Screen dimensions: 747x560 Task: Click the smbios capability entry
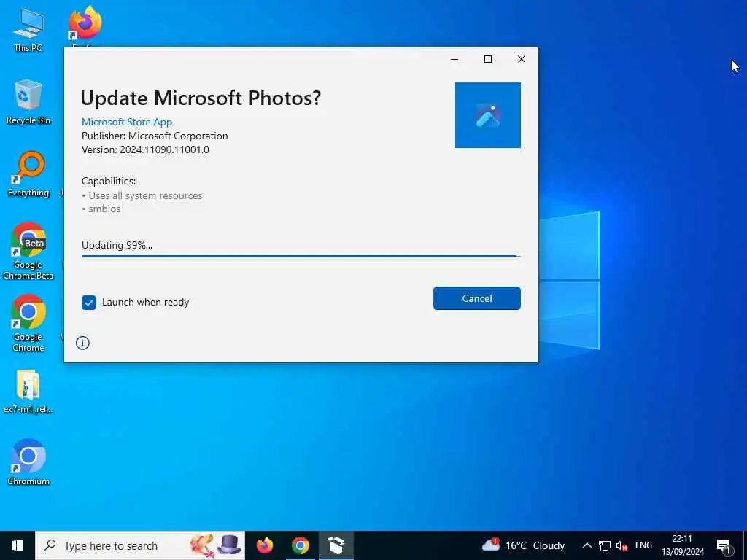click(x=104, y=209)
